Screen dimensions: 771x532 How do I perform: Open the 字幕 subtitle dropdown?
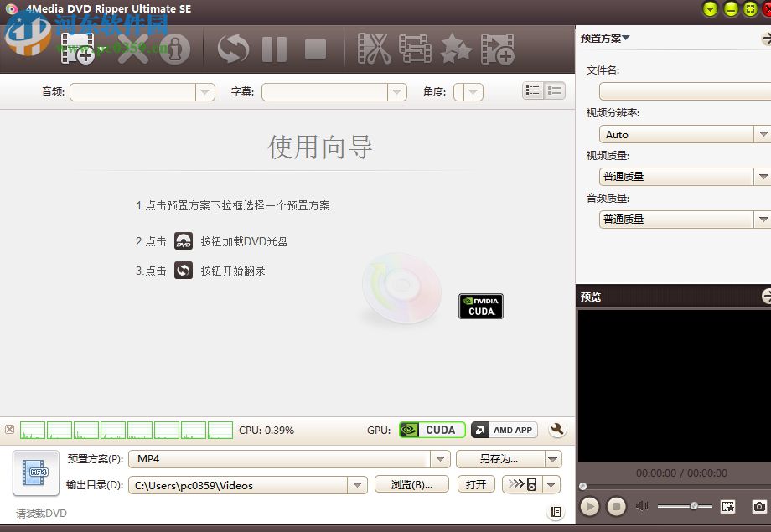[396, 92]
